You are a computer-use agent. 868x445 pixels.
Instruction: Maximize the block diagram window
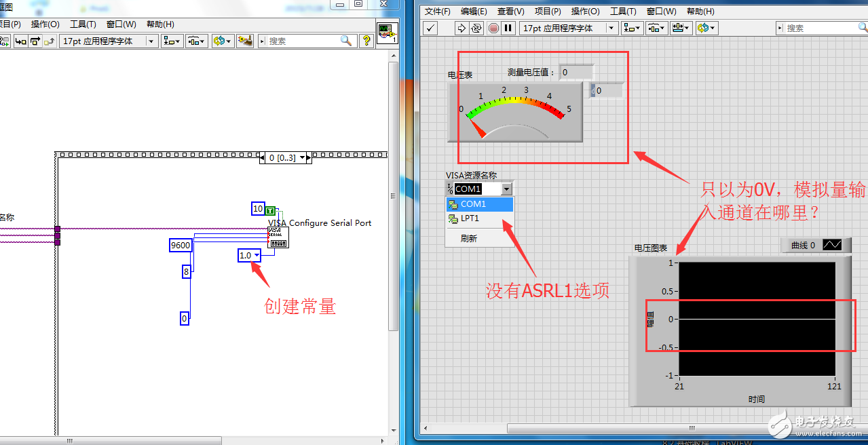click(x=358, y=3)
